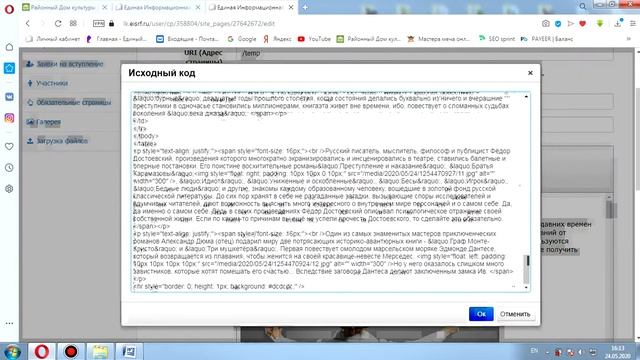Open the Google bookmark
The width and height of the screenshot is (640, 360).
[x=242, y=39]
